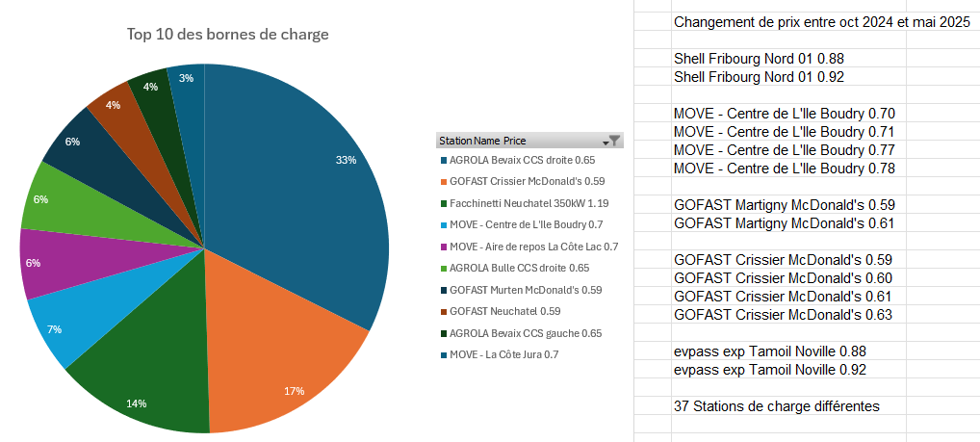Click the orange GOFAST Crissier legend swatch
Image resolution: width=980 pixels, height=442 pixels.
click(443, 181)
